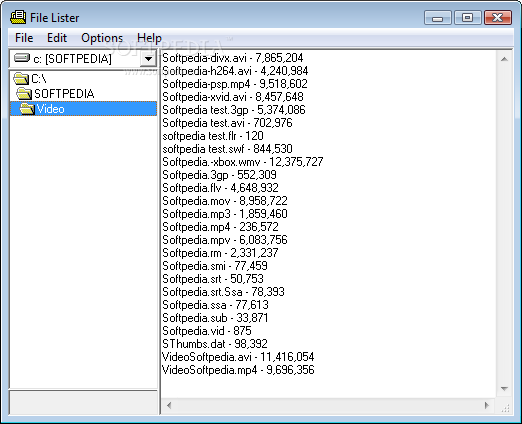
Task: Click the vertical scrollbar up arrow
Action: tap(504, 59)
